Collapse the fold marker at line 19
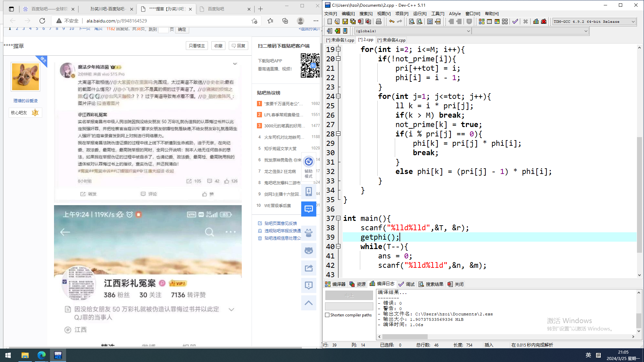The image size is (644, 362). pyautogui.click(x=338, y=49)
